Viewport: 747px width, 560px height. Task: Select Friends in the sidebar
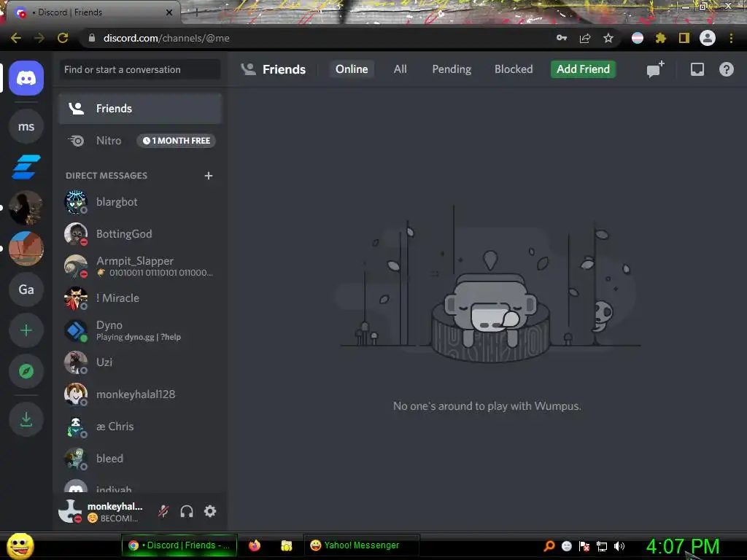(x=140, y=109)
